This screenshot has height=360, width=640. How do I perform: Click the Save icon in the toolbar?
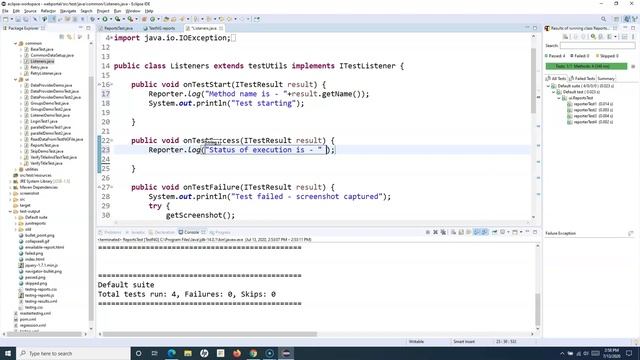(18, 19)
